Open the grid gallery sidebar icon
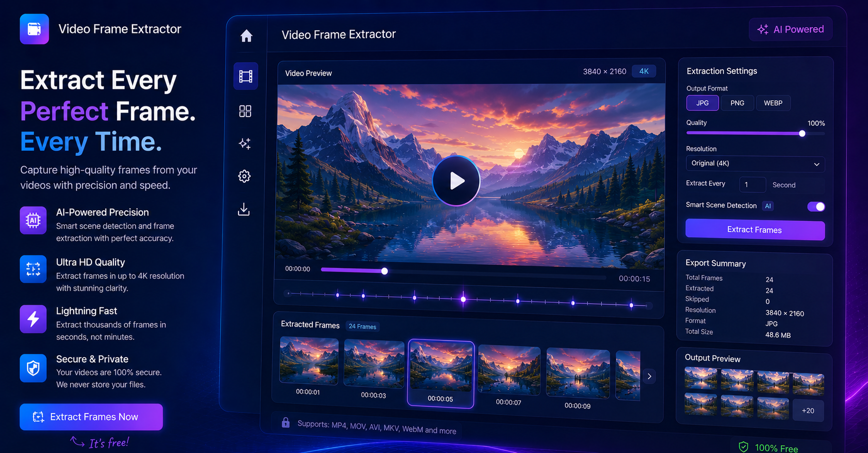The height and width of the screenshot is (453, 868). [245, 111]
